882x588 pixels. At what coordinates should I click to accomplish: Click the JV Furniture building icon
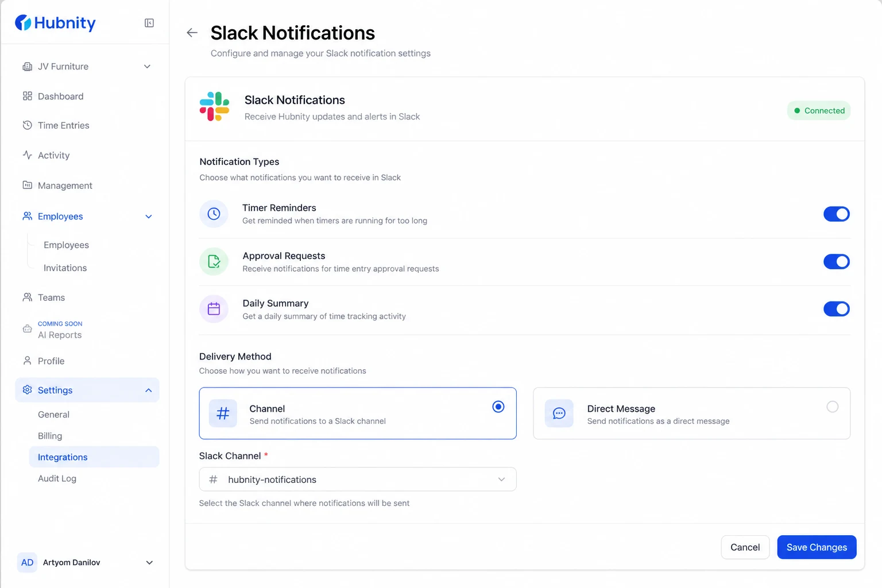pyautogui.click(x=27, y=67)
